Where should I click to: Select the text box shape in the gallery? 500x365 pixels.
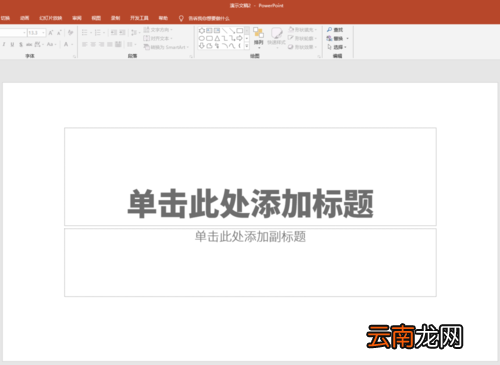(x=209, y=31)
